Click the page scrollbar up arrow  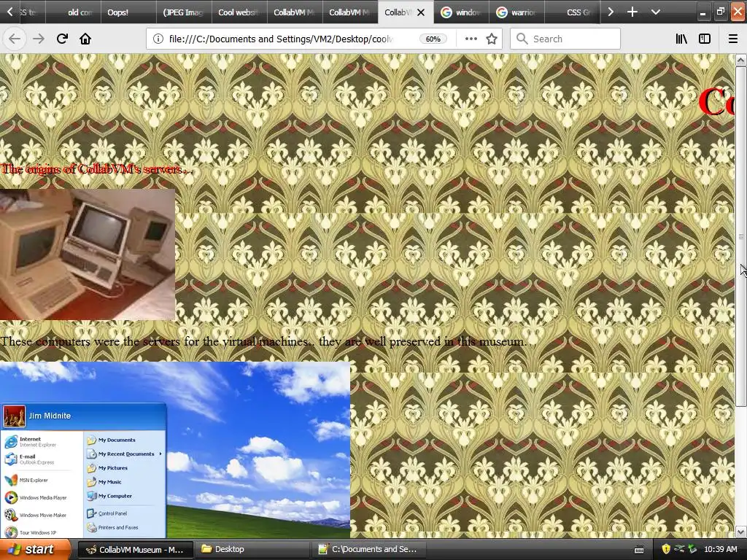click(x=741, y=60)
